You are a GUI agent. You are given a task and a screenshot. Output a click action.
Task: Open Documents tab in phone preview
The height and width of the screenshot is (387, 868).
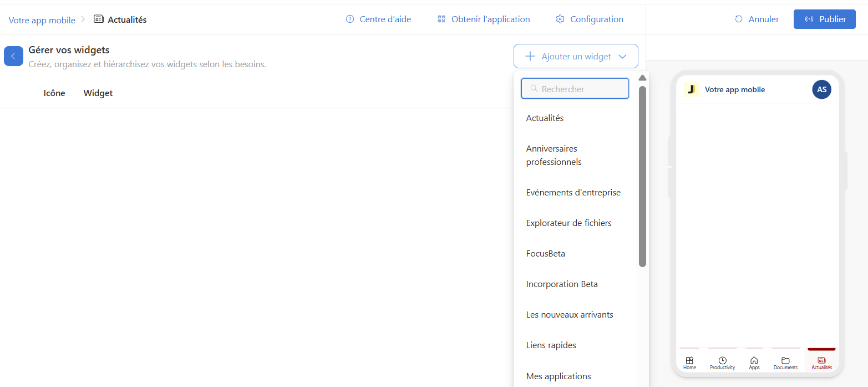[785, 363]
